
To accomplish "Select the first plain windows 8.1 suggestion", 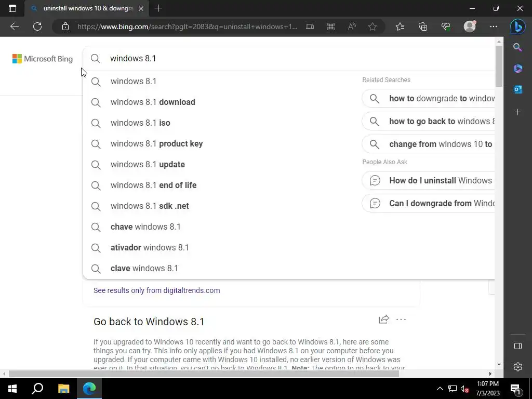I will pos(221,82).
